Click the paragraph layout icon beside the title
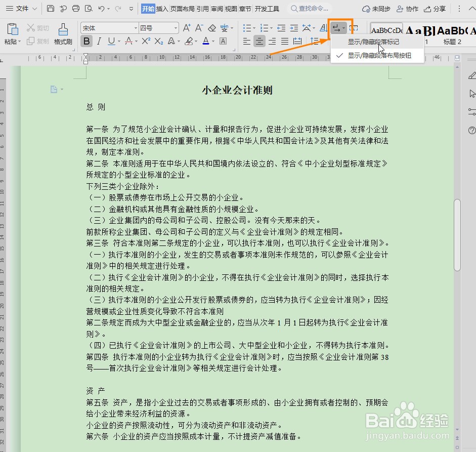Viewport: 476px width, 452px height. coord(54,89)
